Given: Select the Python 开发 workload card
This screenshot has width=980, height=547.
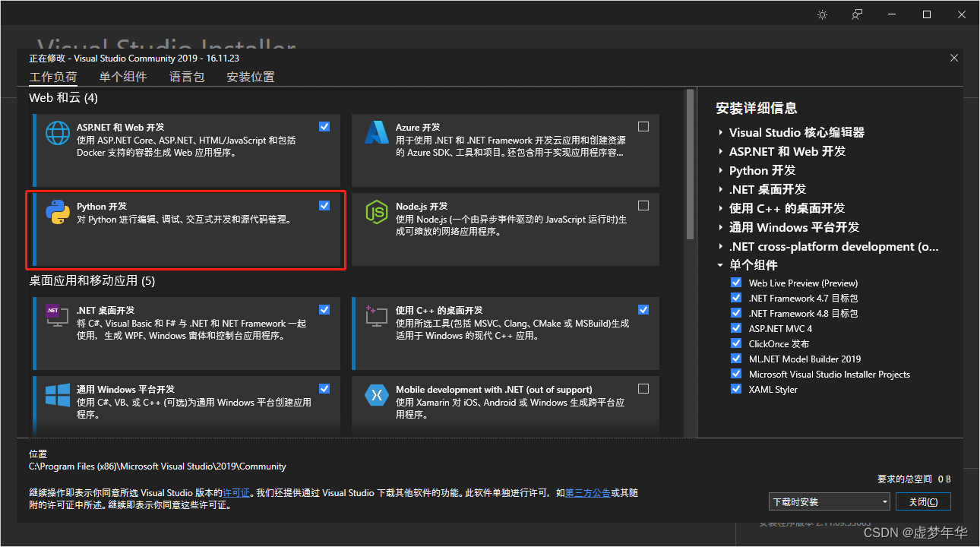Looking at the screenshot, I should click(186, 229).
